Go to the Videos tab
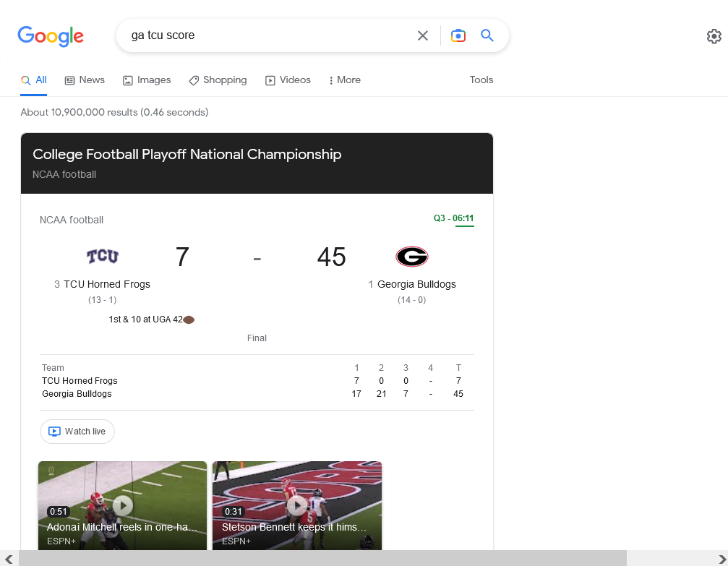 [288, 80]
